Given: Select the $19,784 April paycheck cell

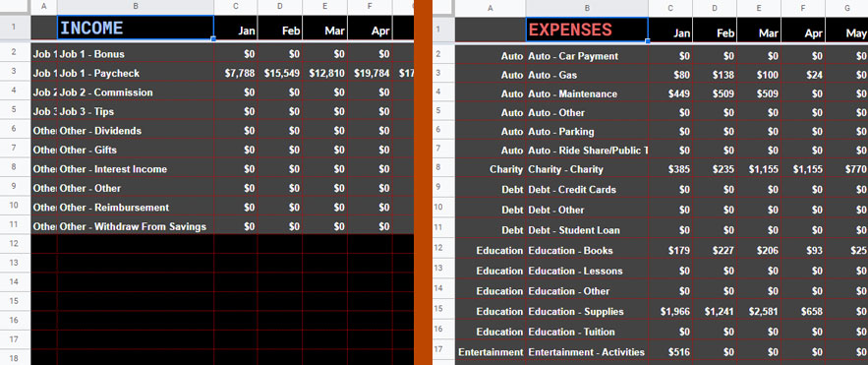Looking at the screenshot, I should pyautogui.click(x=370, y=73).
